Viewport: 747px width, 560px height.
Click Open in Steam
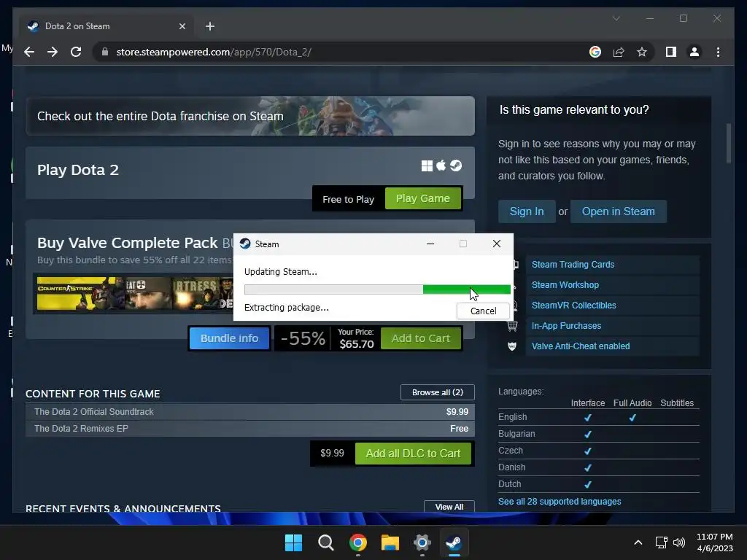click(619, 211)
